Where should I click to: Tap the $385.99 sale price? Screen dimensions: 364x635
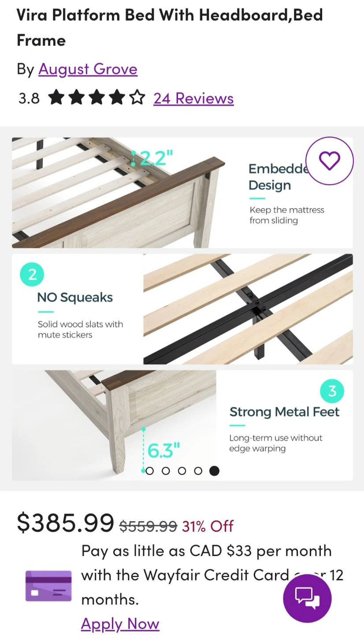point(65,523)
